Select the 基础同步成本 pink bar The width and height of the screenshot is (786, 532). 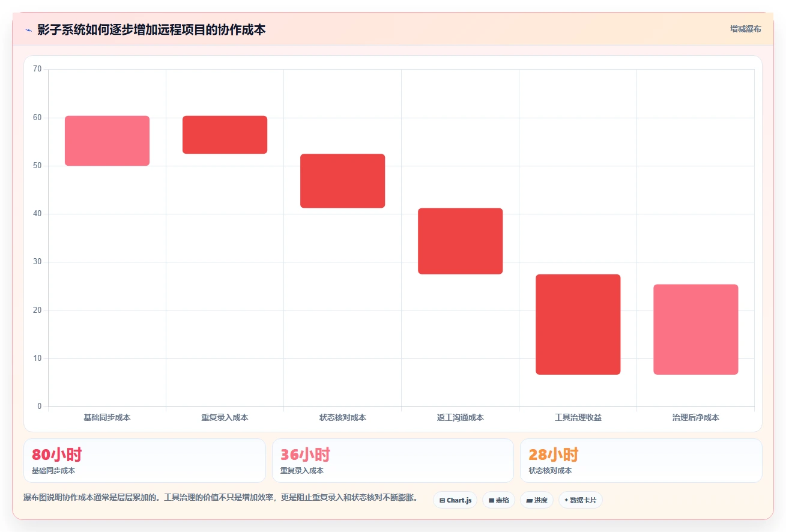click(107, 141)
